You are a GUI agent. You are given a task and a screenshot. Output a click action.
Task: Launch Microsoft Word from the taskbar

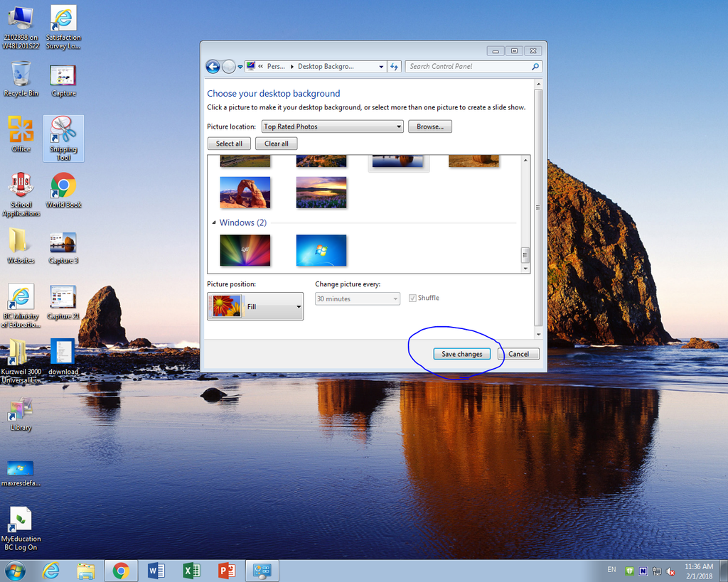156,570
